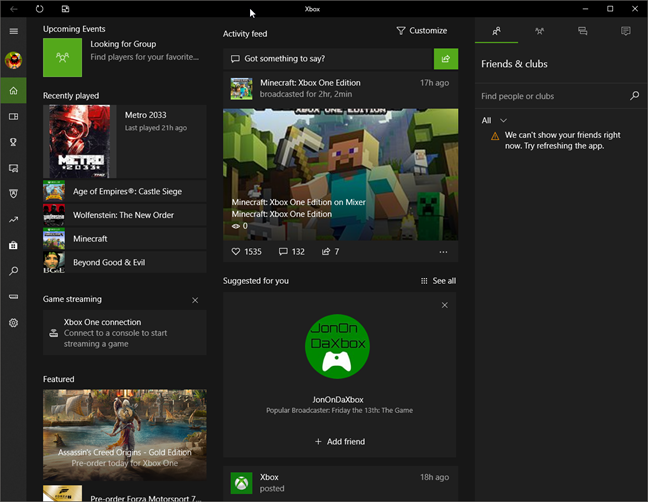Click the Find people or clubs field
Screen dimensions: 648x502
pos(552,96)
